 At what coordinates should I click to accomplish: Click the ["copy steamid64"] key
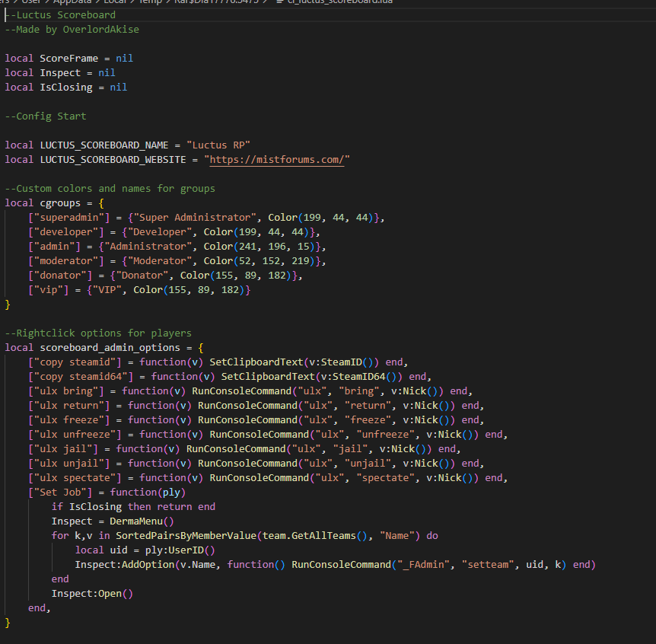[81, 377]
